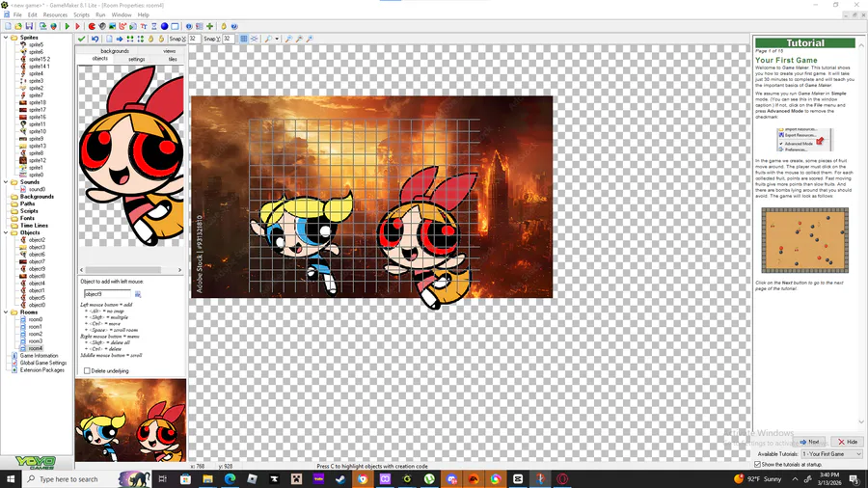Run the game with the green play arrow
Screen dimensions: 868x488
67,26
